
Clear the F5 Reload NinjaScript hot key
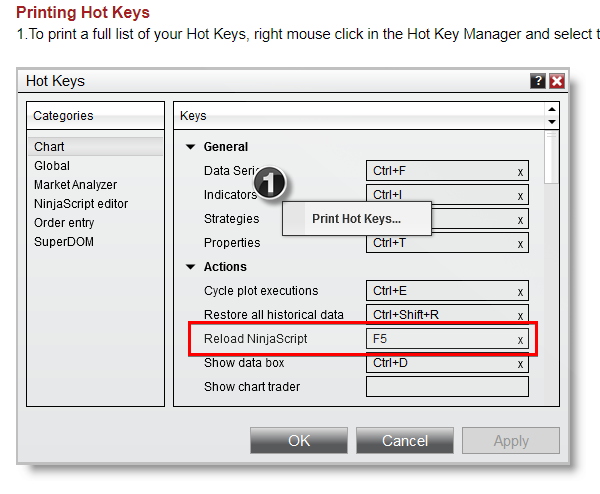point(520,340)
